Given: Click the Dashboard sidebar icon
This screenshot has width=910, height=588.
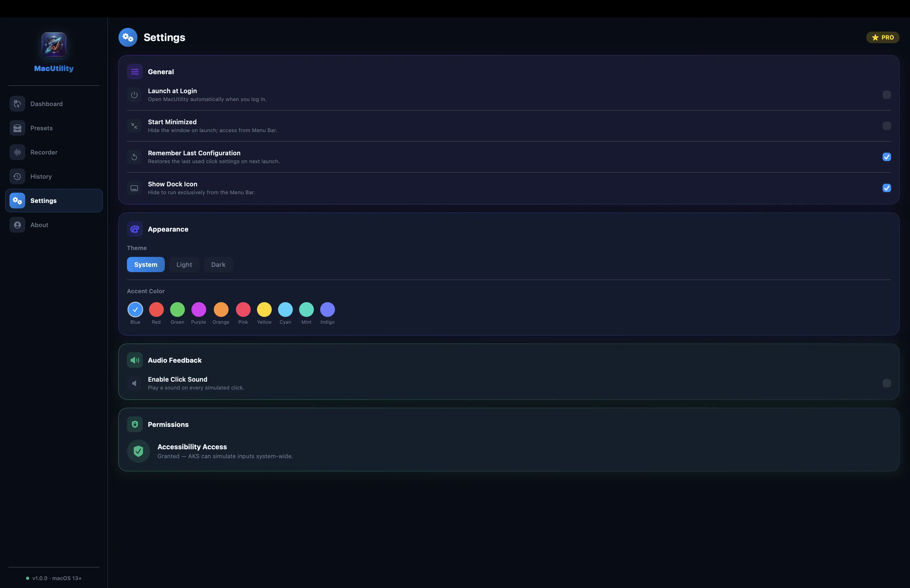Looking at the screenshot, I should tap(17, 104).
